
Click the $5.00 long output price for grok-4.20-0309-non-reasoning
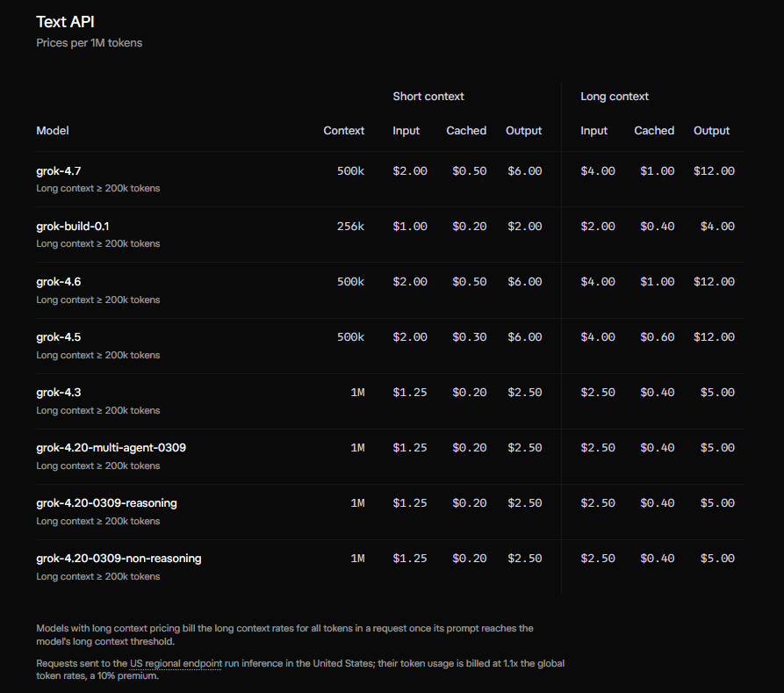click(x=717, y=559)
